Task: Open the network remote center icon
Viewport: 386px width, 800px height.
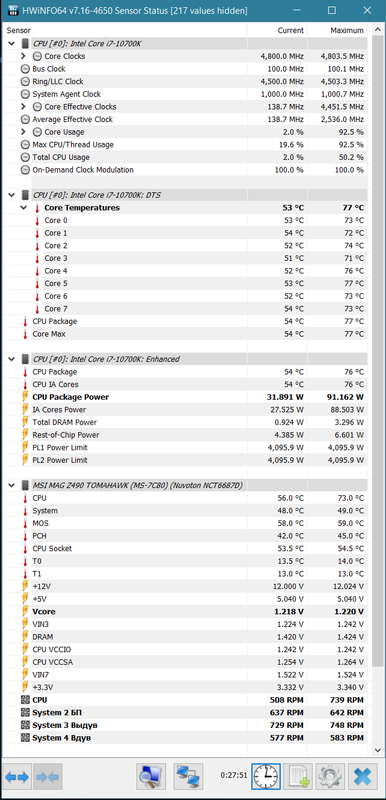Action: [x=188, y=777]
